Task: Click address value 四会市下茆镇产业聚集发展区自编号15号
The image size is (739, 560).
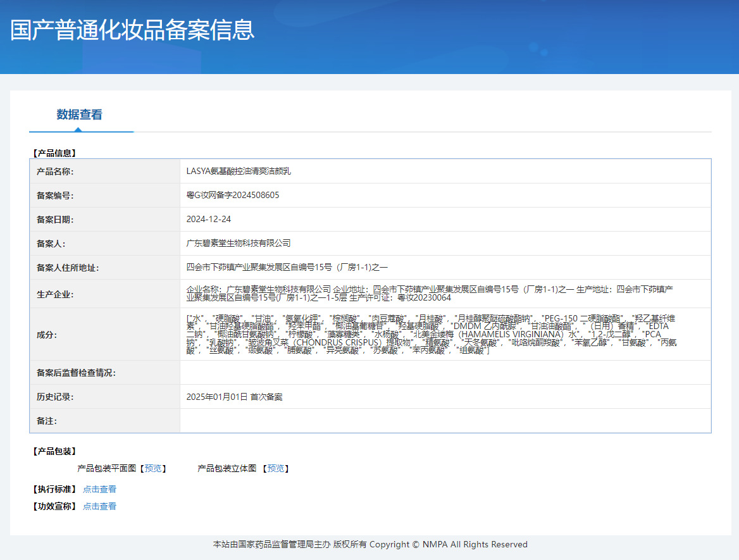Action: coord(287,267)
